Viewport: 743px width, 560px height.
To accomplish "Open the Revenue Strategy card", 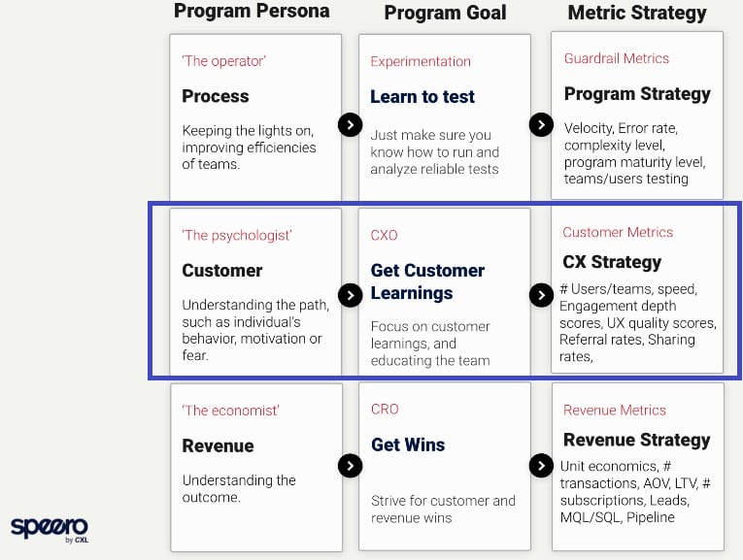I will 638,467.
